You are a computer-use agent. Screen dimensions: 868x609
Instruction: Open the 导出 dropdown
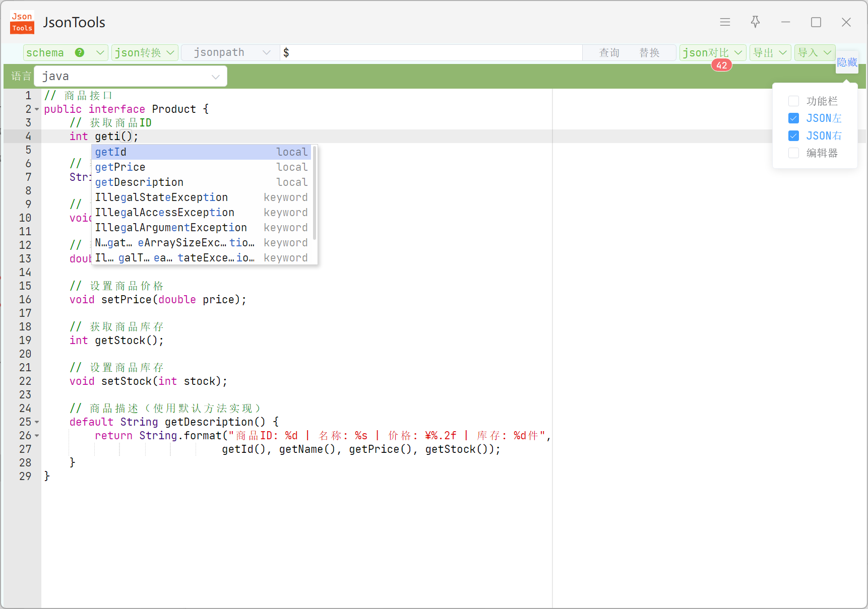point(770,52)
